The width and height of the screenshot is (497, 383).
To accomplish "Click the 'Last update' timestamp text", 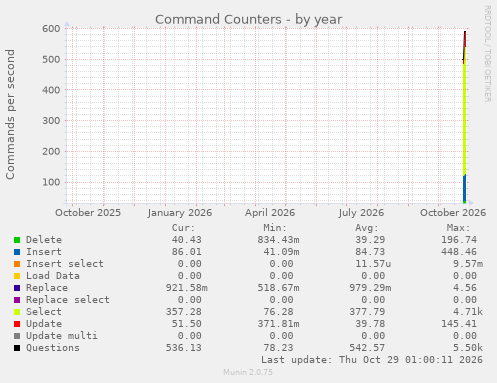I will 372,360.
